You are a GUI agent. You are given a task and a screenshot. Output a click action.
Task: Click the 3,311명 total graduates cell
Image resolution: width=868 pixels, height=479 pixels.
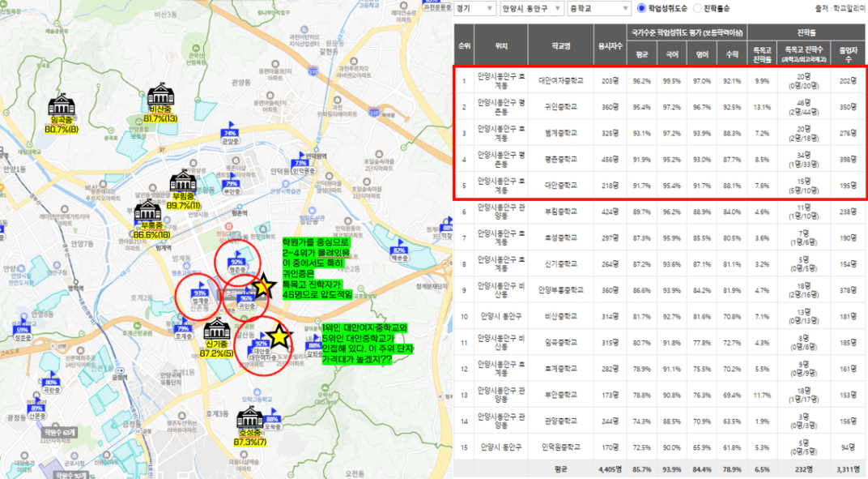tap(848, 469)
